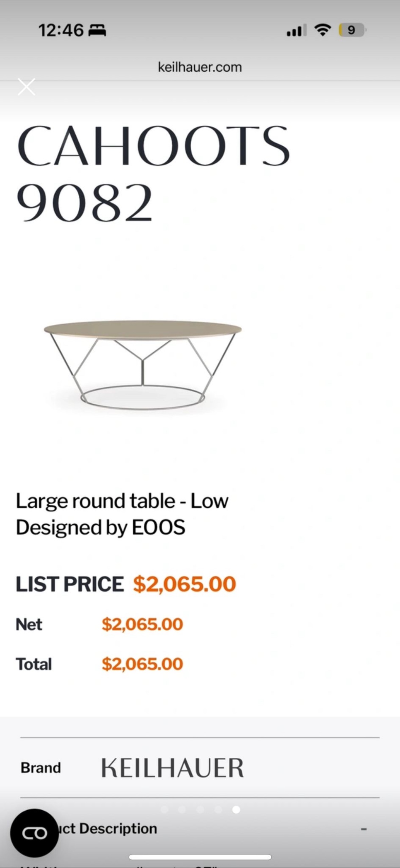
Task: Select the second carousel page dot
Action: tap(182, 810)
